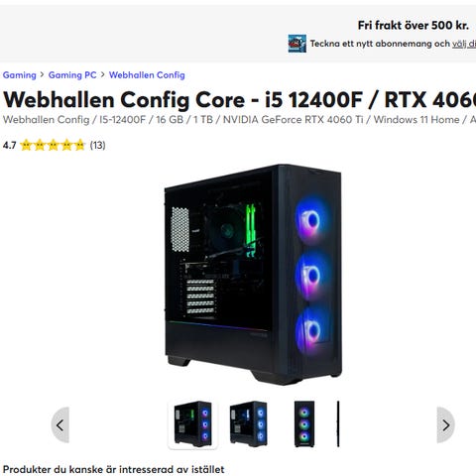Select third thumbnail showing front fans
Image resolution: width=476 pixels, height=476 pixels.
[304, 424]
